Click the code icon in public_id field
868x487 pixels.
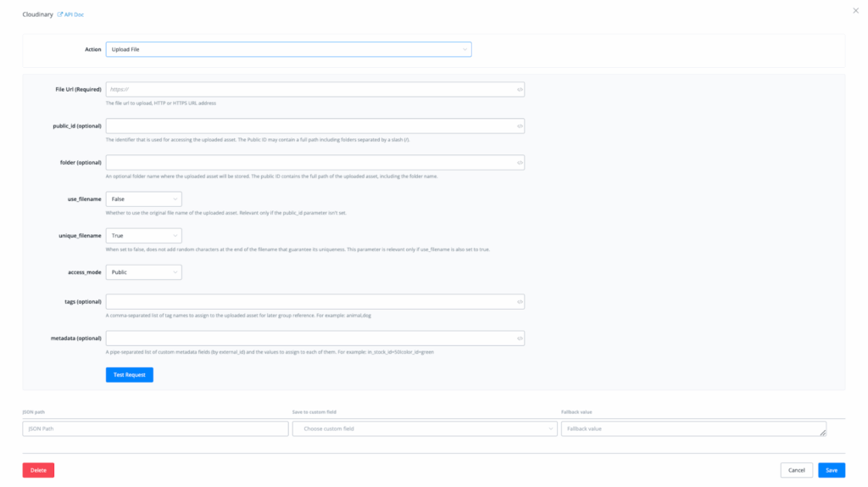click(520, 126)
